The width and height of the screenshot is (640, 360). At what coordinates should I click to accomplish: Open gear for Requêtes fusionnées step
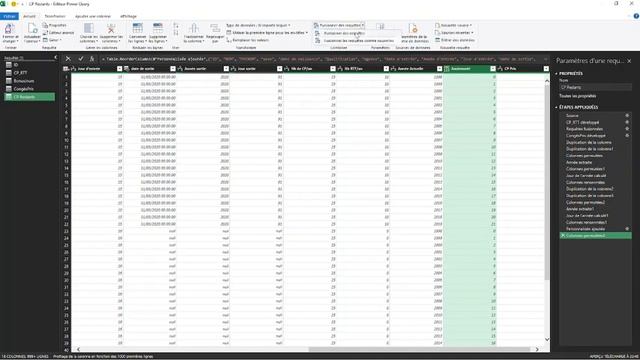(x=627, y=129)
